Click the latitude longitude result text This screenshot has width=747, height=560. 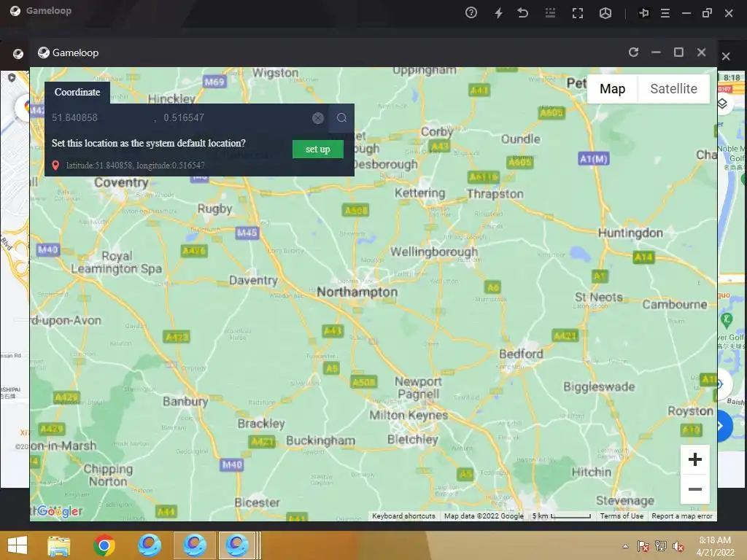click(x=135, y=166)
